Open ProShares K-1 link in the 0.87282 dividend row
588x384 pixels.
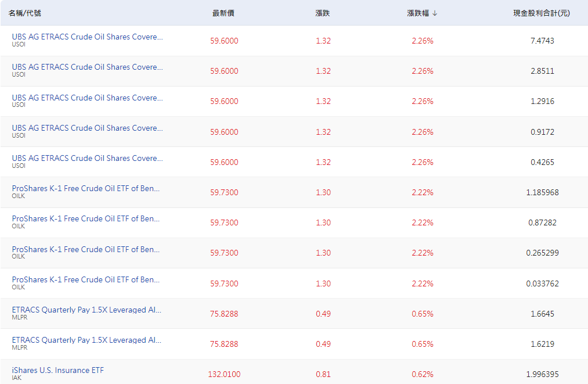tap(86, 218)
